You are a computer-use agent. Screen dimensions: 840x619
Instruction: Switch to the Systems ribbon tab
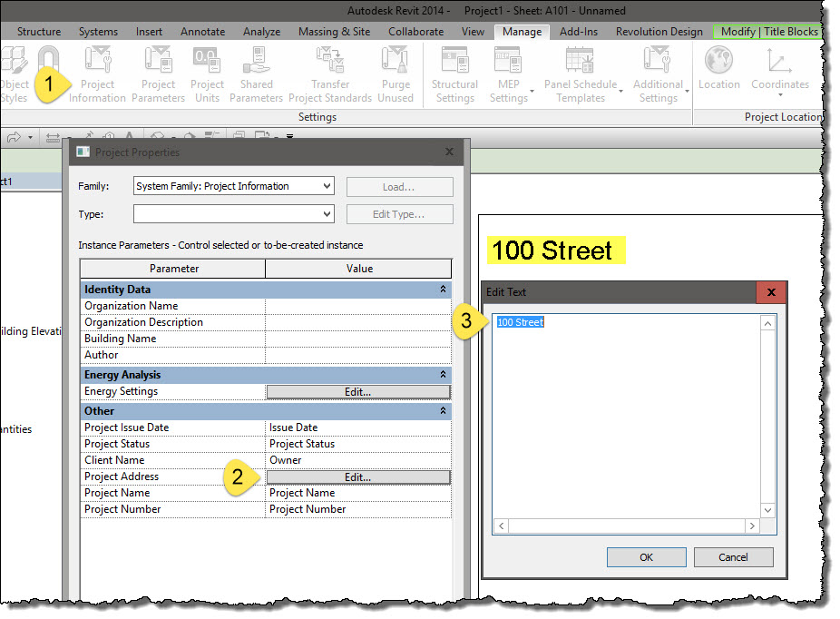coord(98,32)
